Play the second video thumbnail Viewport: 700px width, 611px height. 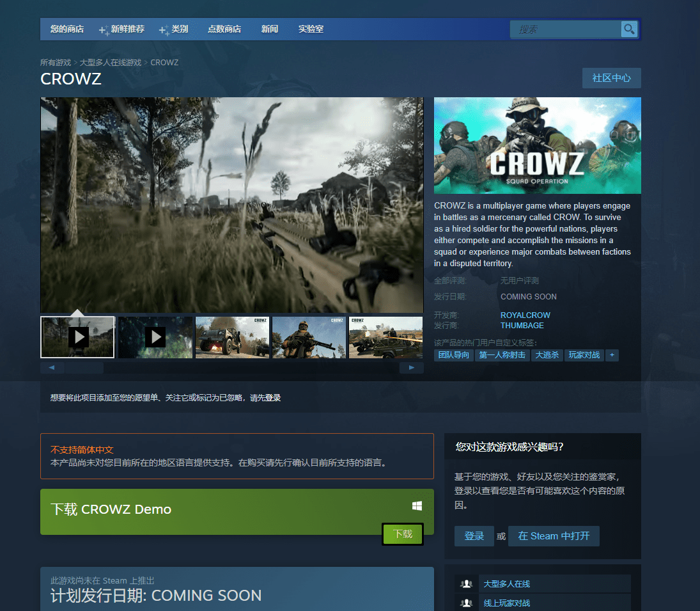(155, 337)
